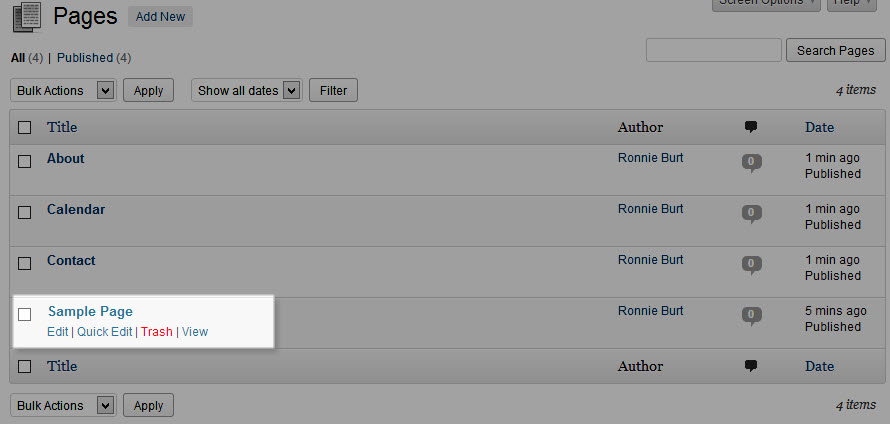Tick the checkbox for the Calendar page
Screen dimensions: 890x424
click(25, 211)
